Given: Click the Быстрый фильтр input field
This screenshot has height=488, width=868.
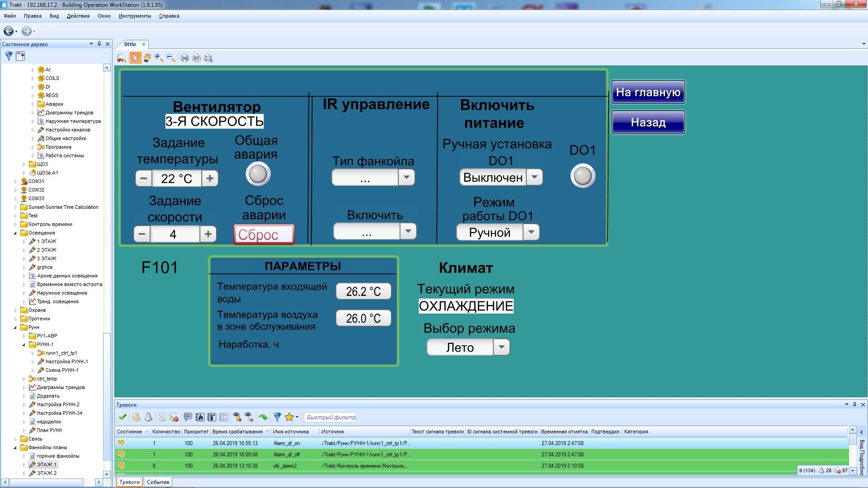Looking at the screenshot, I should 331,417.
